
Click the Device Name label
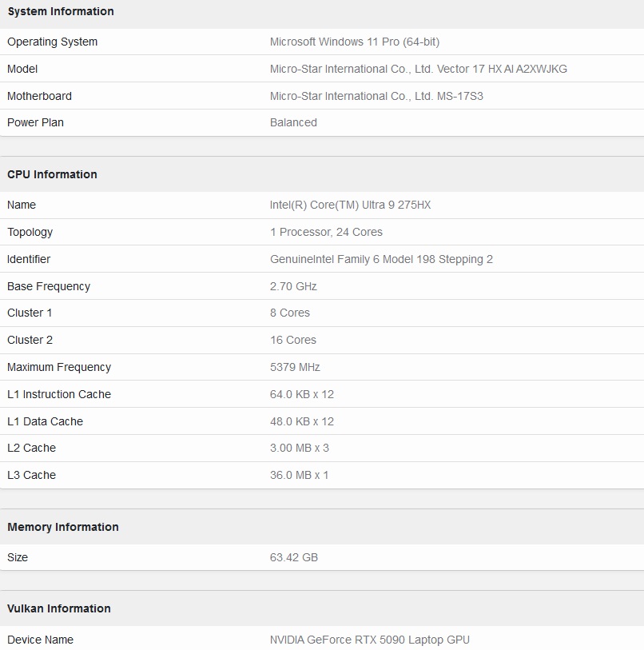(x=40, y=640)
